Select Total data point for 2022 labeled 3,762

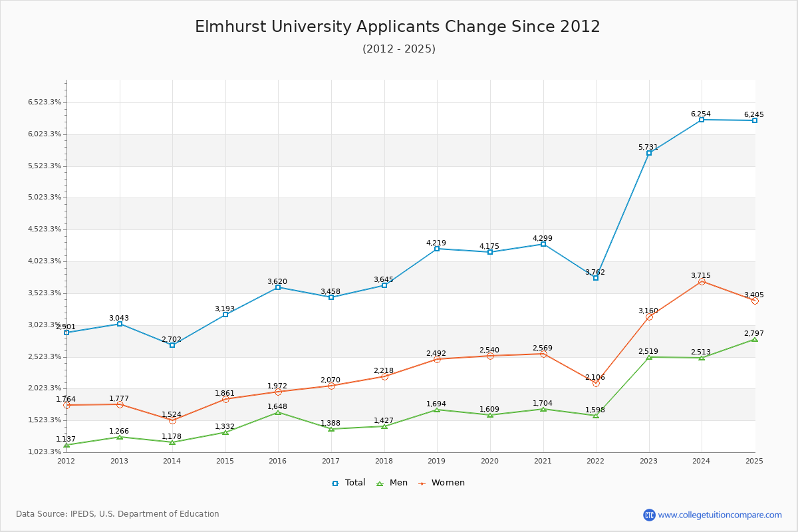coord(596,278)
